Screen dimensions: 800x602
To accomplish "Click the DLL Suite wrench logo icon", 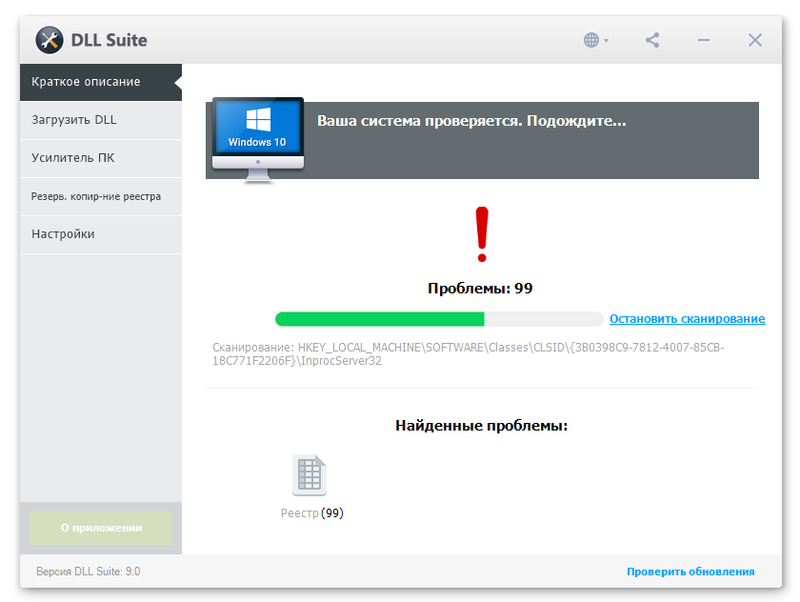I will [49, 40].
